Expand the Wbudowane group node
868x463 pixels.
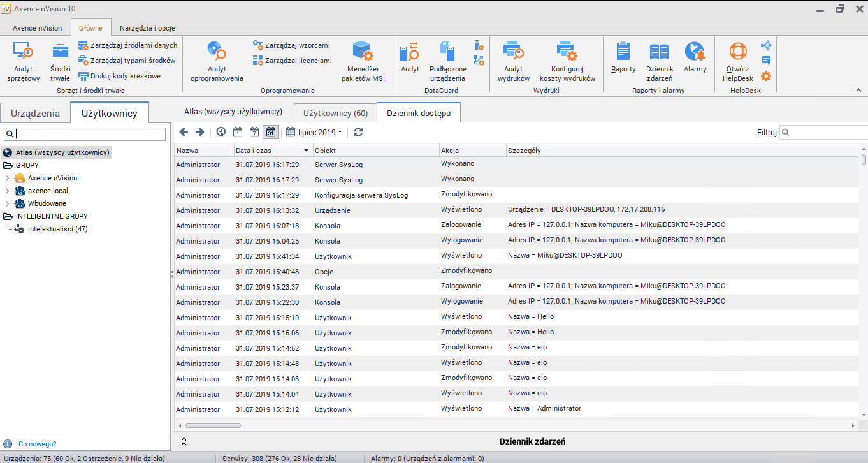coord(7,203)
